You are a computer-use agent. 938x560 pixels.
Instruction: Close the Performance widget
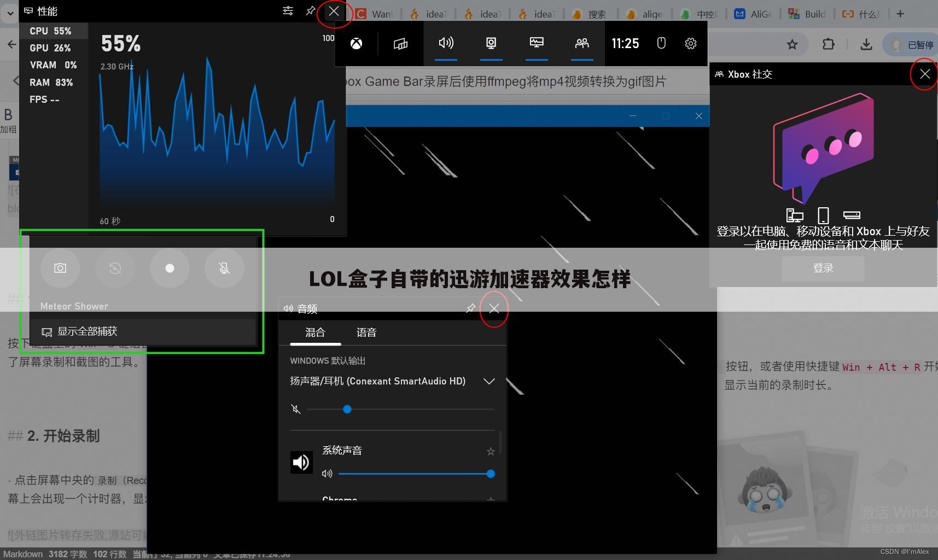pos(334,11)
